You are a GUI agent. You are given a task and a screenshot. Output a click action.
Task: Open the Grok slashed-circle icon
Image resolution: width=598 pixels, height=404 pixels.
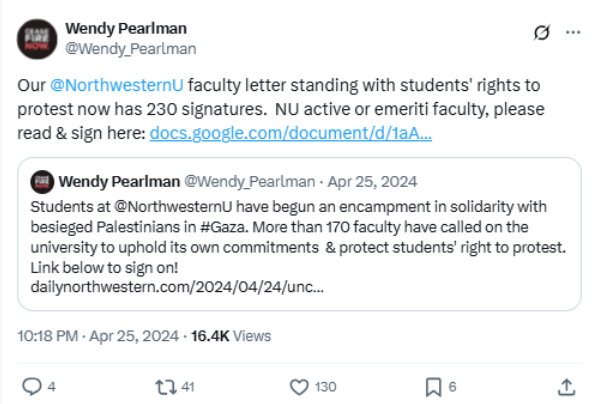(542, 32)
